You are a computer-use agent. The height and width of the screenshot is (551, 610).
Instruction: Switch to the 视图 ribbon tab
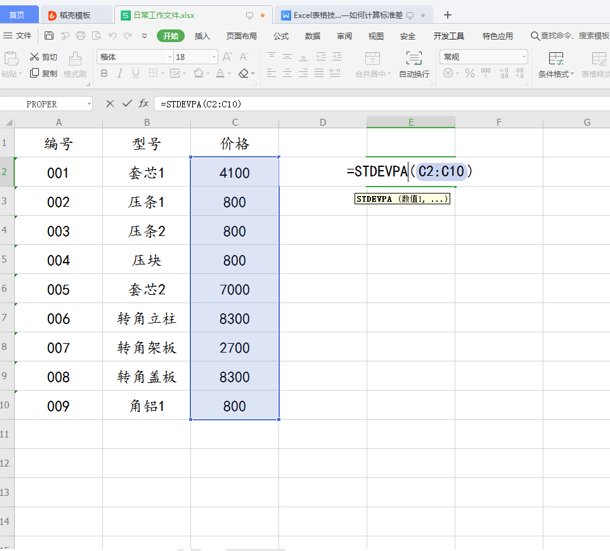376,36
